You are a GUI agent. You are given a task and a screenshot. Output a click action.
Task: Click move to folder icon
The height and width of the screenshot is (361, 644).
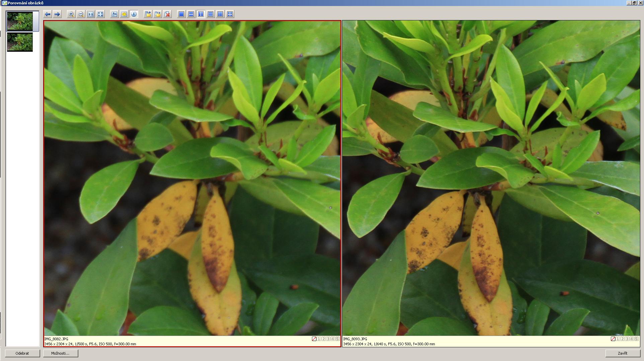click(x=158, y=14)
